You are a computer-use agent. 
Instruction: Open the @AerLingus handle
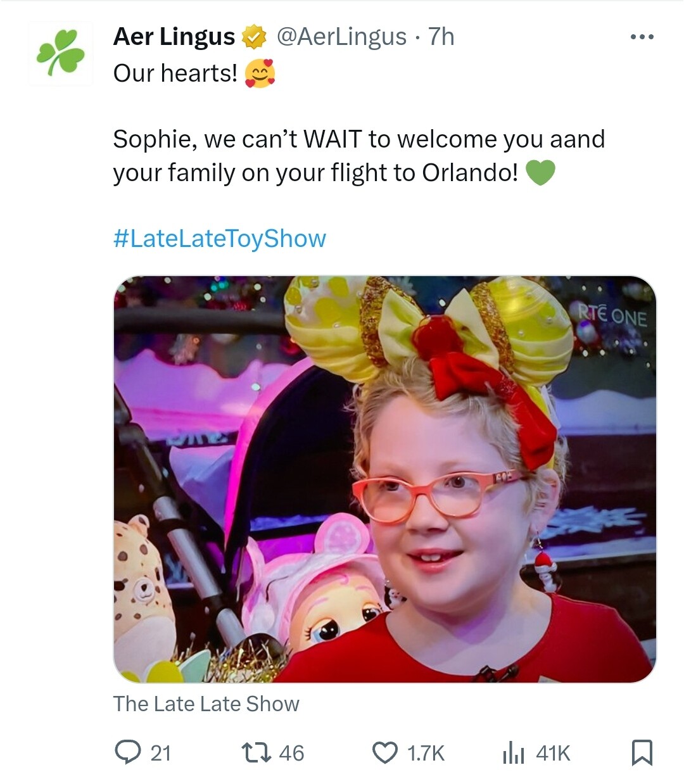(342, 37)
